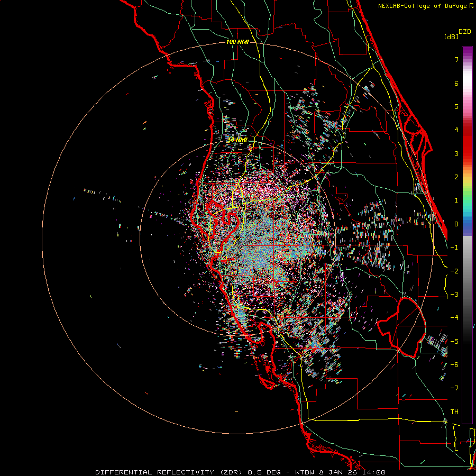Click the -5 value on the scale

click(454, 342)
